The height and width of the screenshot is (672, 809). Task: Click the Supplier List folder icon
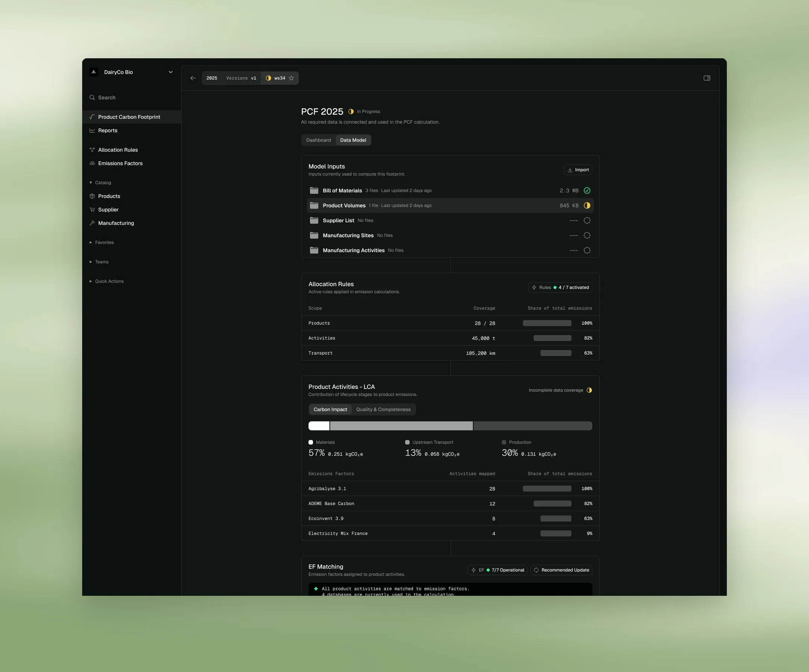(x=314, y=220)
